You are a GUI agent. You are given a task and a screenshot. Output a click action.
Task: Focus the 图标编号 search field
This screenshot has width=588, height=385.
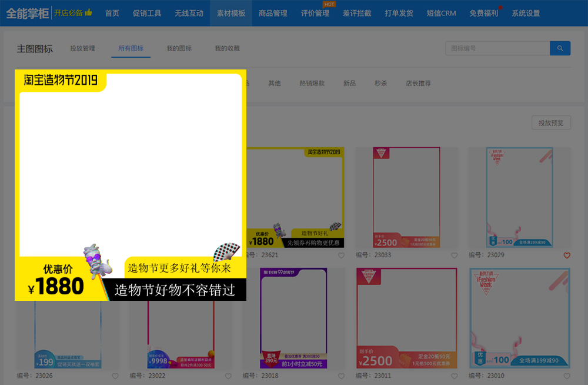point(497,48)
